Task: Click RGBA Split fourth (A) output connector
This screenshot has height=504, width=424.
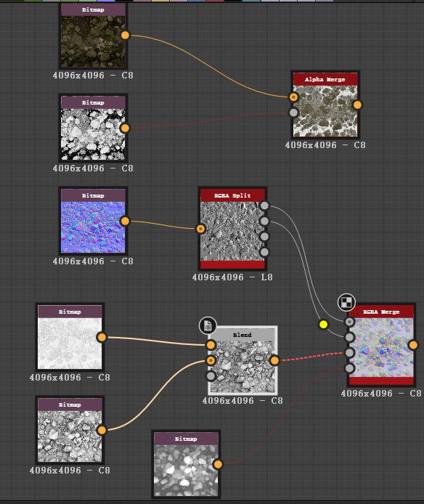Action: (x=264, y=252)
